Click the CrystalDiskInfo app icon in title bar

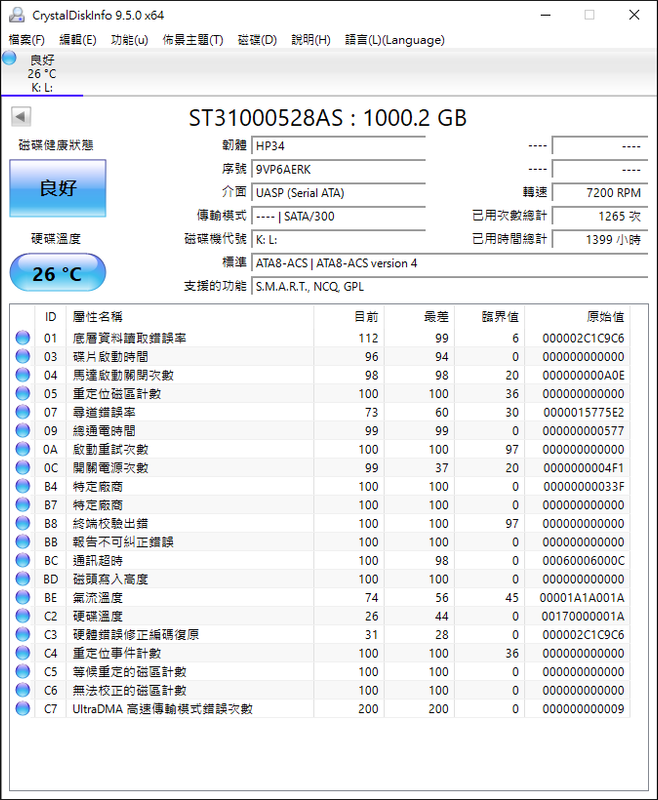17,15
